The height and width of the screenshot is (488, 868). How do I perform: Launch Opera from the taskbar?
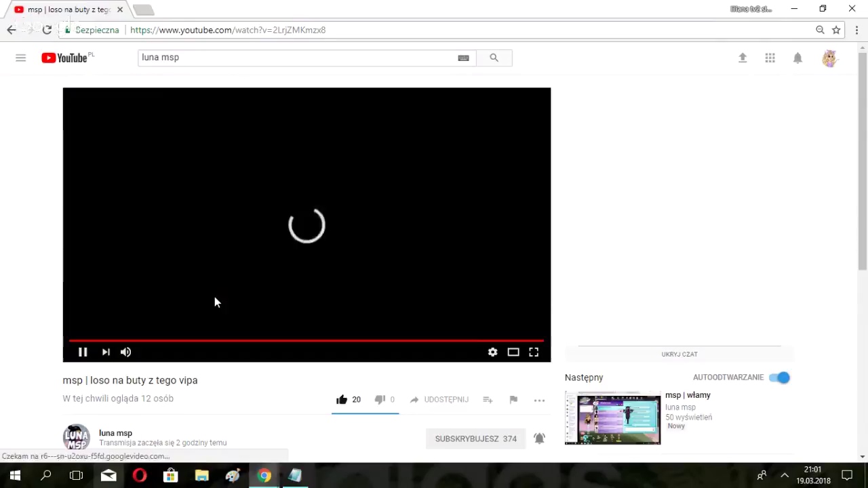pos(140,475)
